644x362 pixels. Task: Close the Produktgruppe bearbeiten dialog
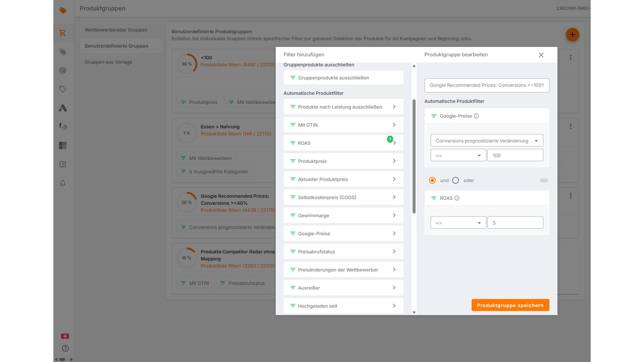541,55
